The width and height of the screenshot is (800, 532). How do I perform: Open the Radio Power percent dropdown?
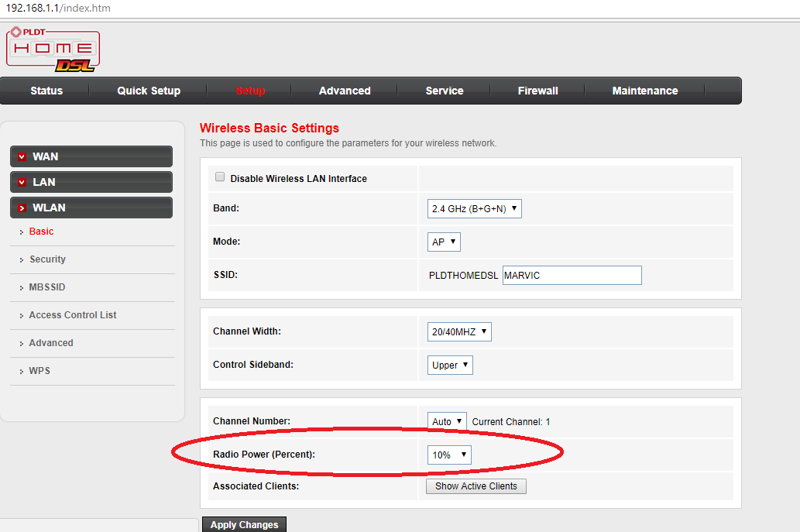click(x=449, y=455)
